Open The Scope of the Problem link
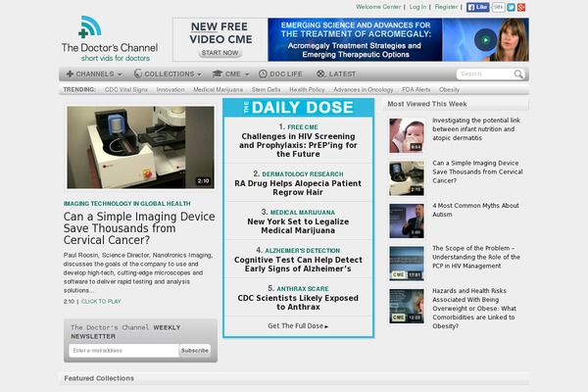 point(476,257)
